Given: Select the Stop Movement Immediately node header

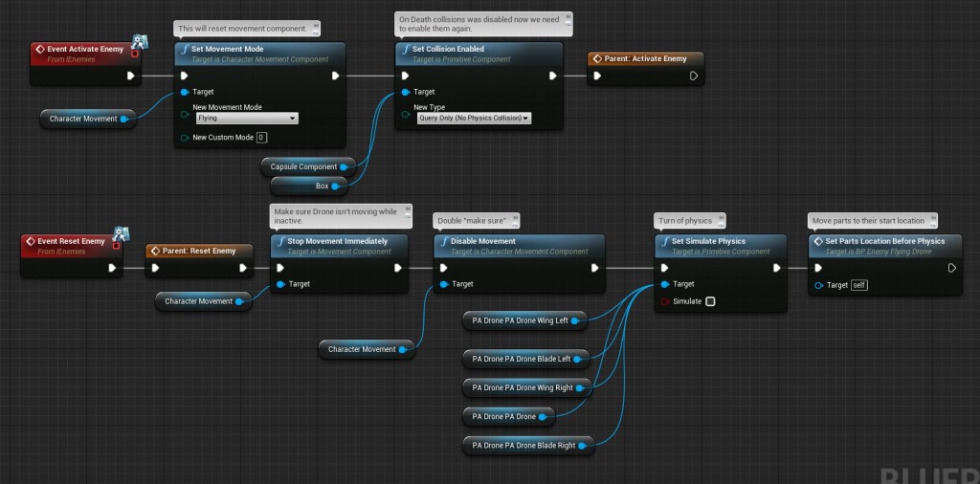Looking at the screenshot, I should pos(340,246).
